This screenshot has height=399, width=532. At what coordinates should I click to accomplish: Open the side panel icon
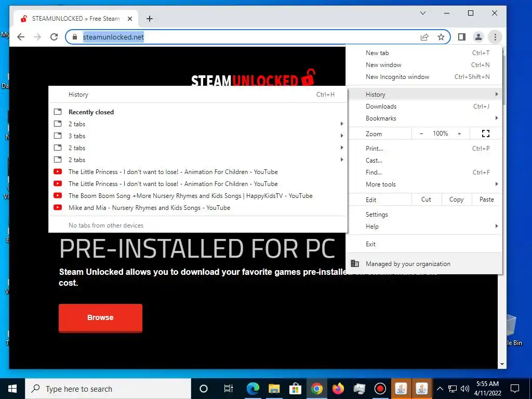click(462, 37)
